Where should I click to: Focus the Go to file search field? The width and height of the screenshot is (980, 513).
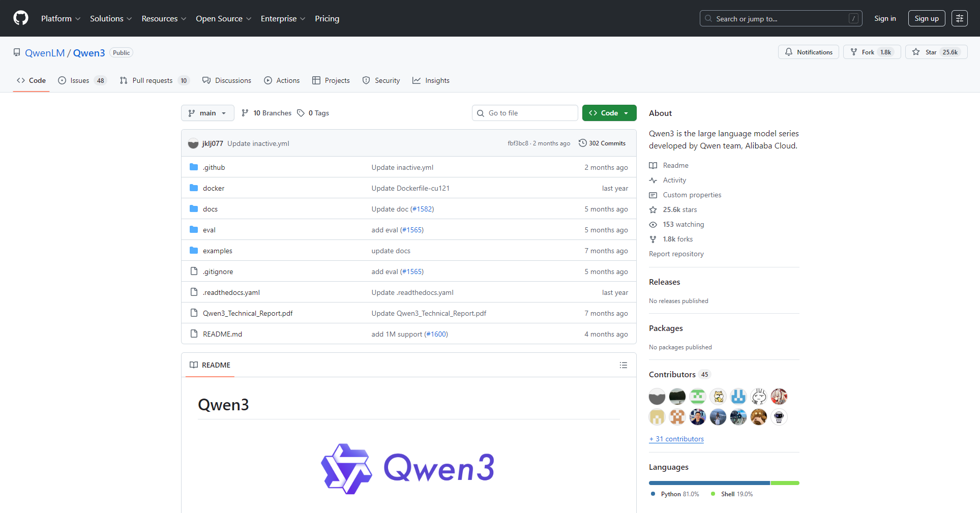(529, 113)
